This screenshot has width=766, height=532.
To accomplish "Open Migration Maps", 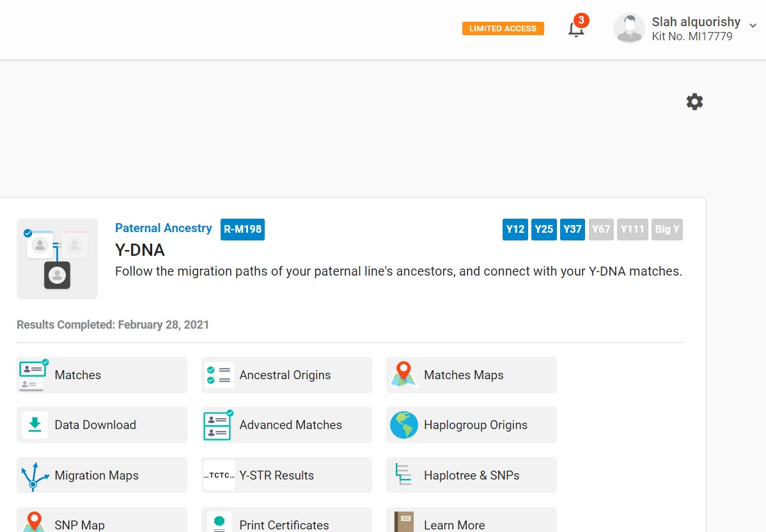I will click(x=97, y=475).
